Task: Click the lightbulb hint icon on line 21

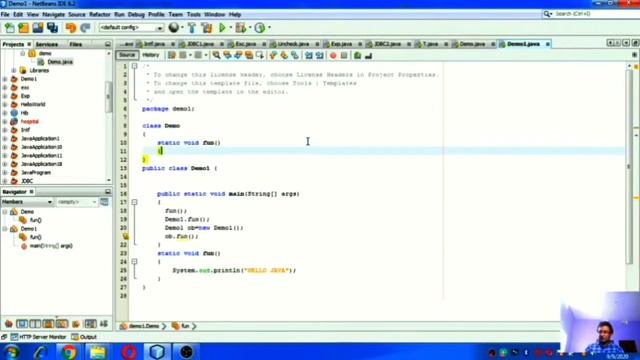Action: click(125, 236)
